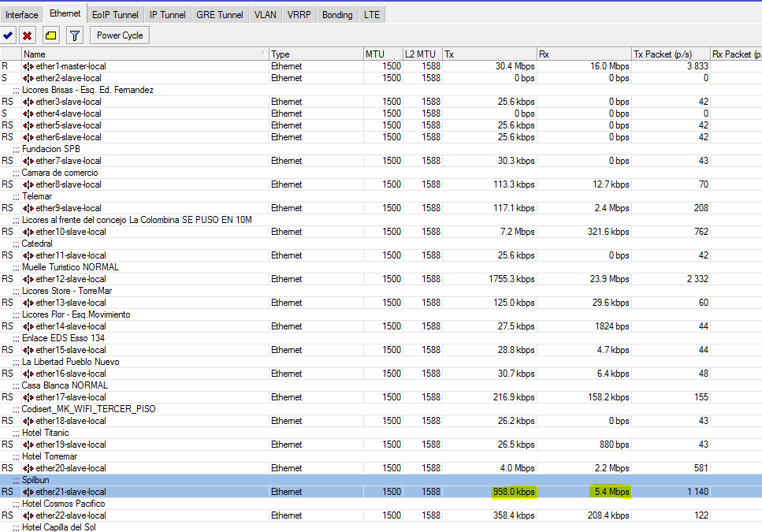Switch to the Interface tab
Screen dimensions: 762x532
tap(22, 14)
